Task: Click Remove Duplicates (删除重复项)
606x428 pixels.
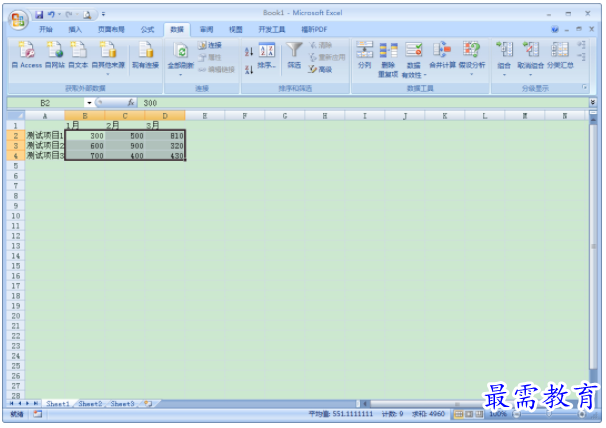Action: [388, 59]
